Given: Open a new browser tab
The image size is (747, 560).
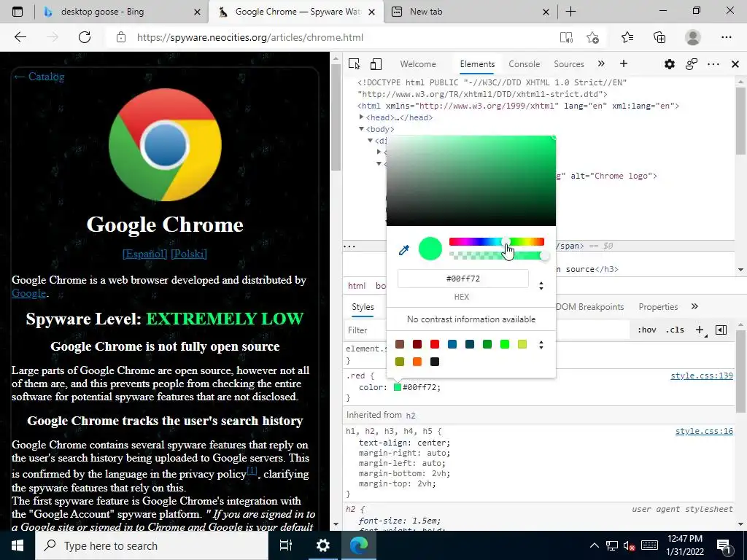Looking at the screenshot, I should pyautogui.click(x=570, y=12).
